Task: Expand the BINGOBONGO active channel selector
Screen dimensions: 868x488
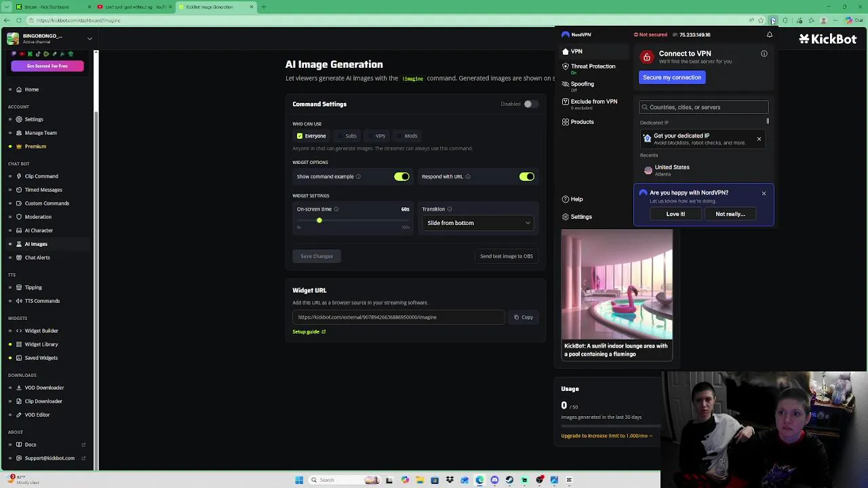Action: pyautogui.click(x=90, y=39)
